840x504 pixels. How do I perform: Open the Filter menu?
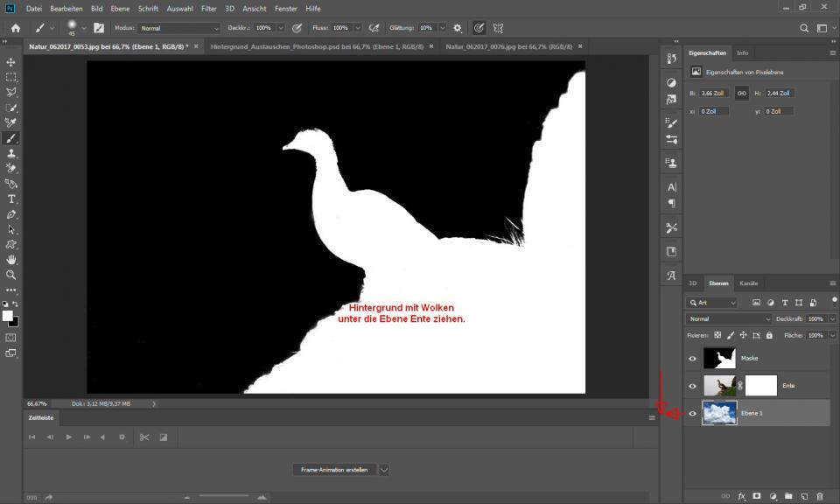coord(209,8)
